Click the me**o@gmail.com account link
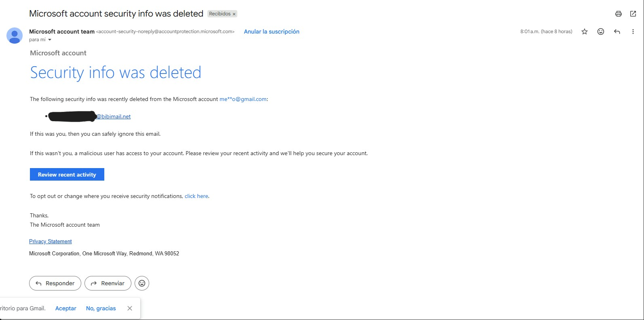Viewport: 644px width, 320px height. click(243, 99)
